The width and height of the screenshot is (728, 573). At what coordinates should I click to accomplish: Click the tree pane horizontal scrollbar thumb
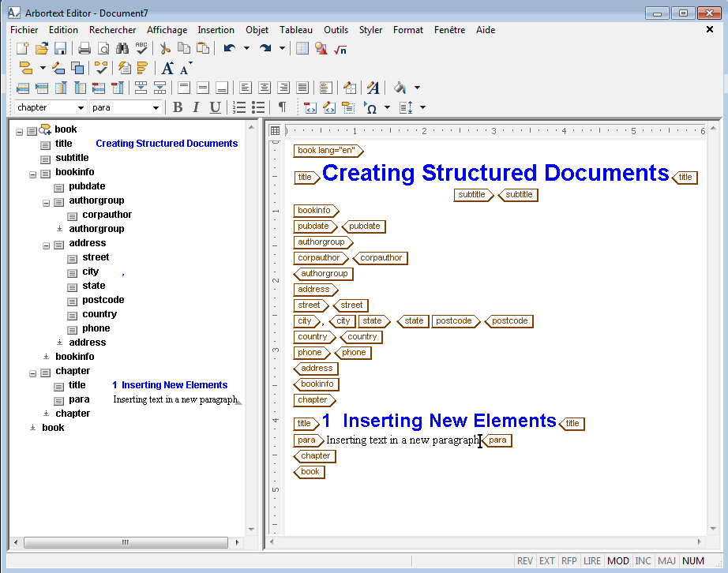[126, 542]
